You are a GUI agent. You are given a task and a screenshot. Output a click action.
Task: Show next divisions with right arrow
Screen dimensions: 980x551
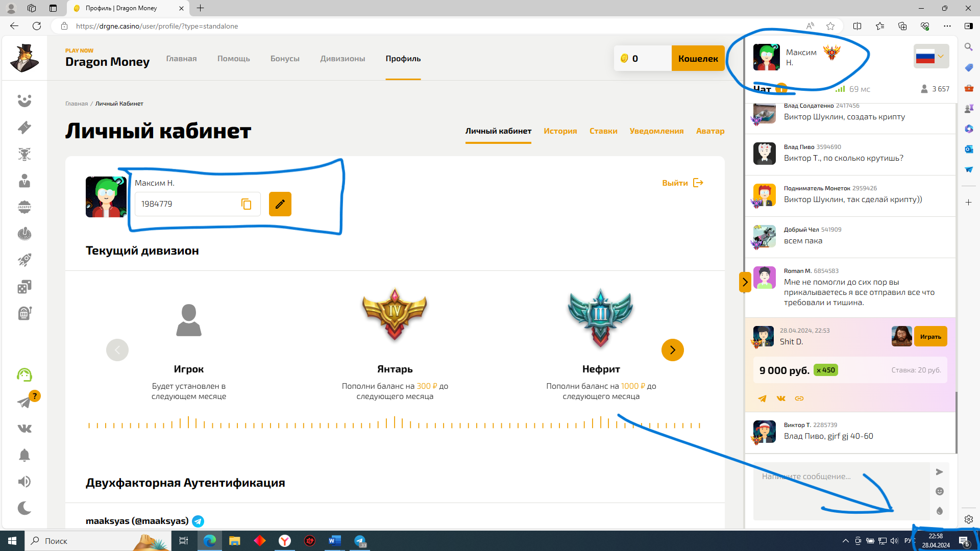672,350
